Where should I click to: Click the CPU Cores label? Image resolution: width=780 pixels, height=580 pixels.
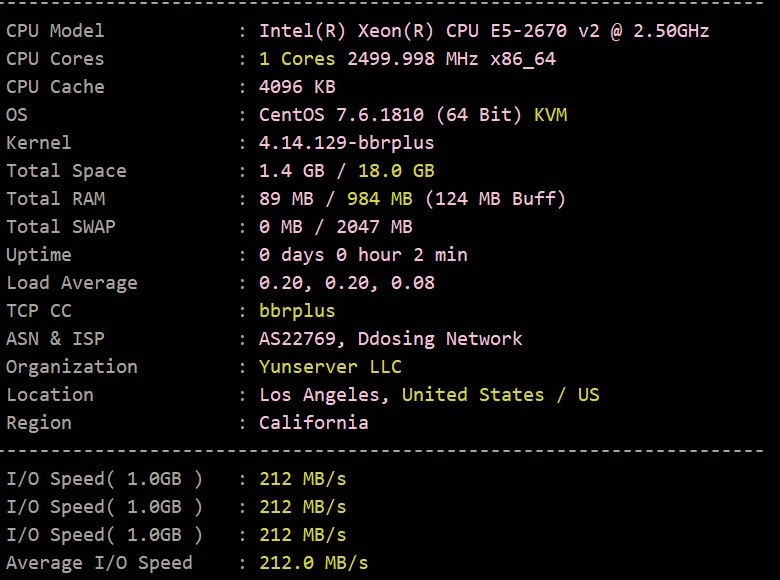[55, 59]
